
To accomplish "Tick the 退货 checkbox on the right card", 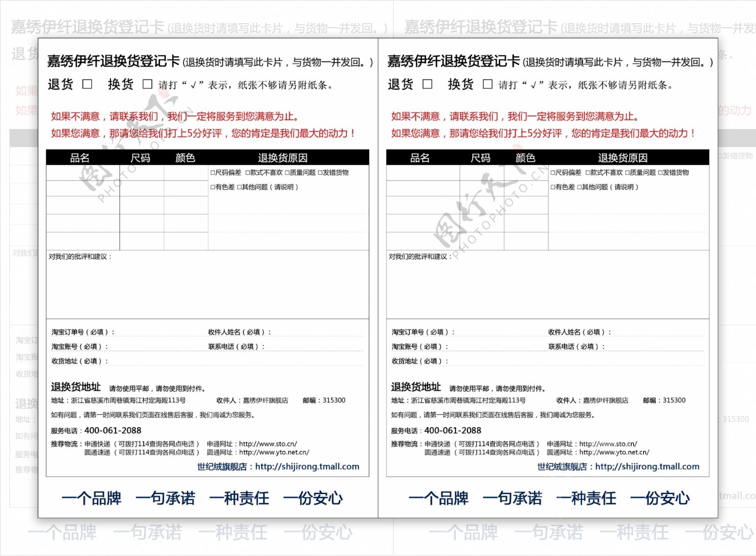I will point(428,84).
